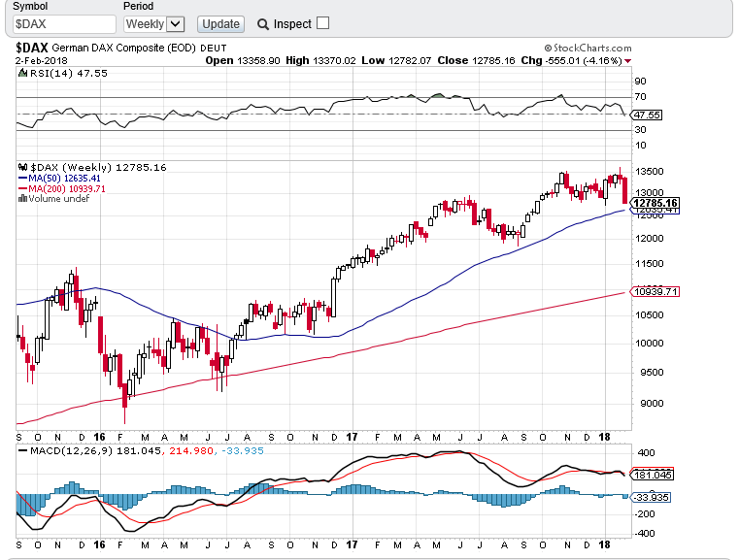
Task: Click the 12785.16 price tag on the price axis
Action: 655,203
